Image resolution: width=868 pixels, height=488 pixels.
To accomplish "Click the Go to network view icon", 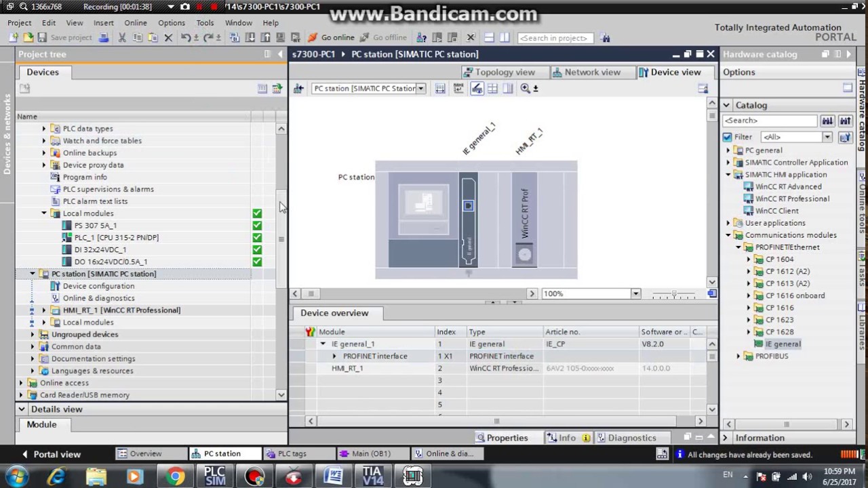I will pos(298,88).
